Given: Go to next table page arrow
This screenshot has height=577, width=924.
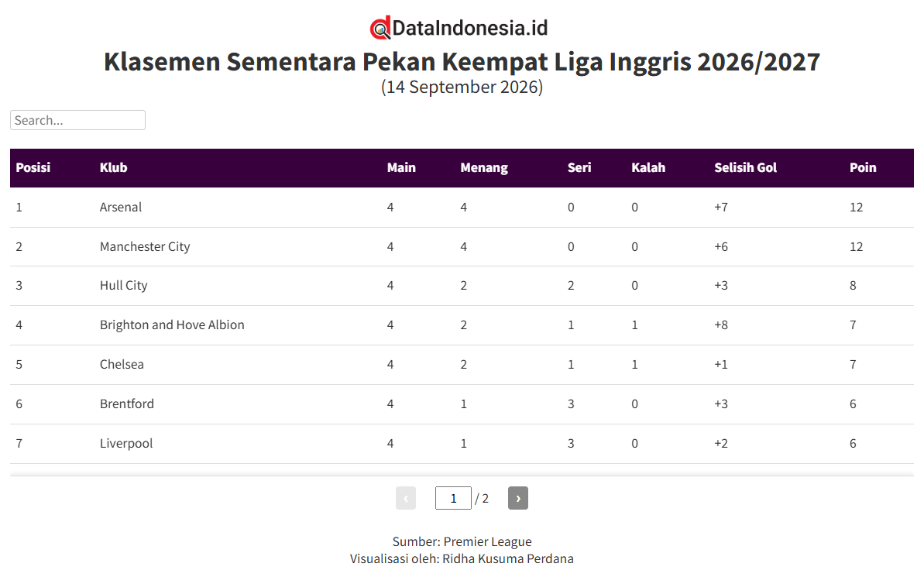Looking at the screenshot, I should coord(518,498).
